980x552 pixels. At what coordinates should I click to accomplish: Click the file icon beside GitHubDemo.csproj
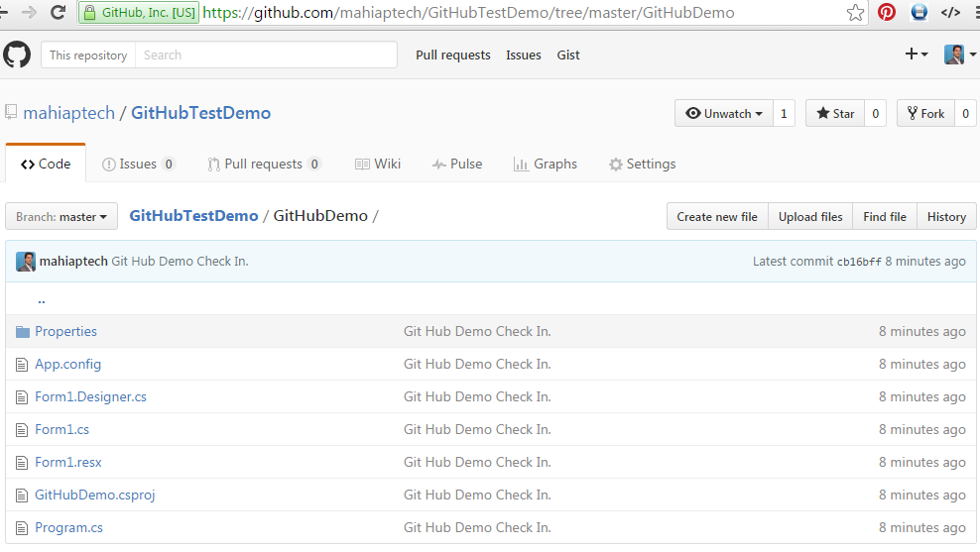[22, 496]
